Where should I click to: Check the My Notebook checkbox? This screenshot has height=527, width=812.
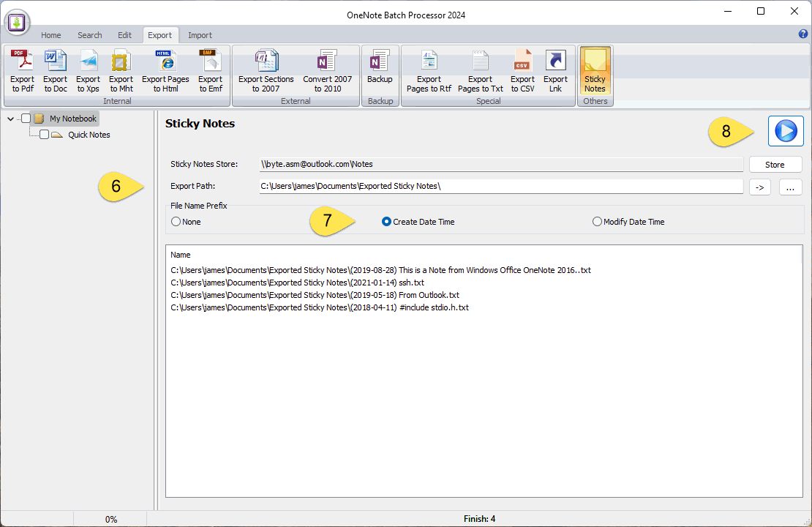click(x=26, y=119)
